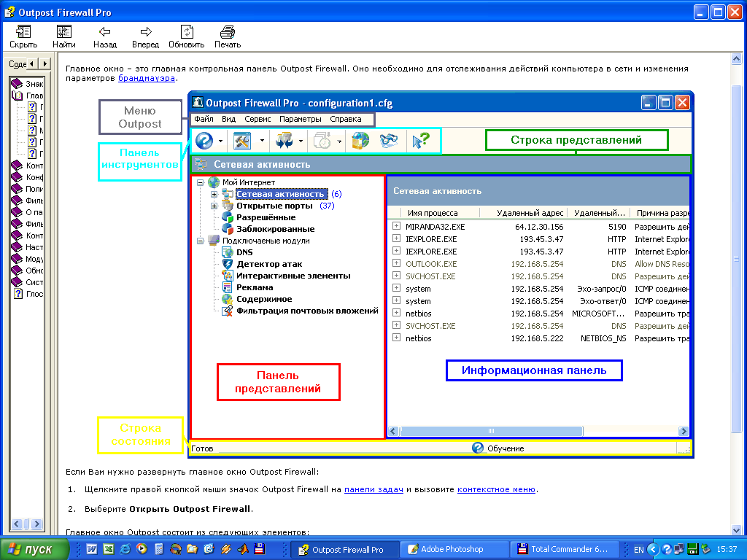Switch to Total Commander taskbar button
Screen dimensions: 747x560
[x=564, y=549]
